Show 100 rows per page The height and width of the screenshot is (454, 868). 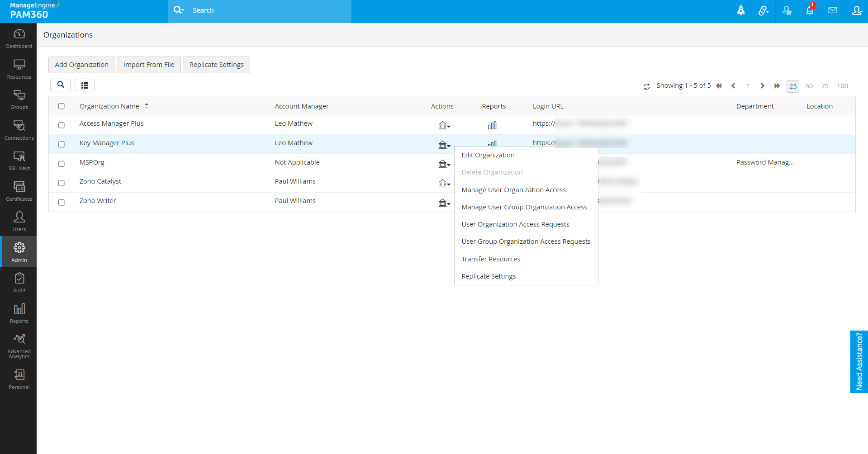pos(842,86)
